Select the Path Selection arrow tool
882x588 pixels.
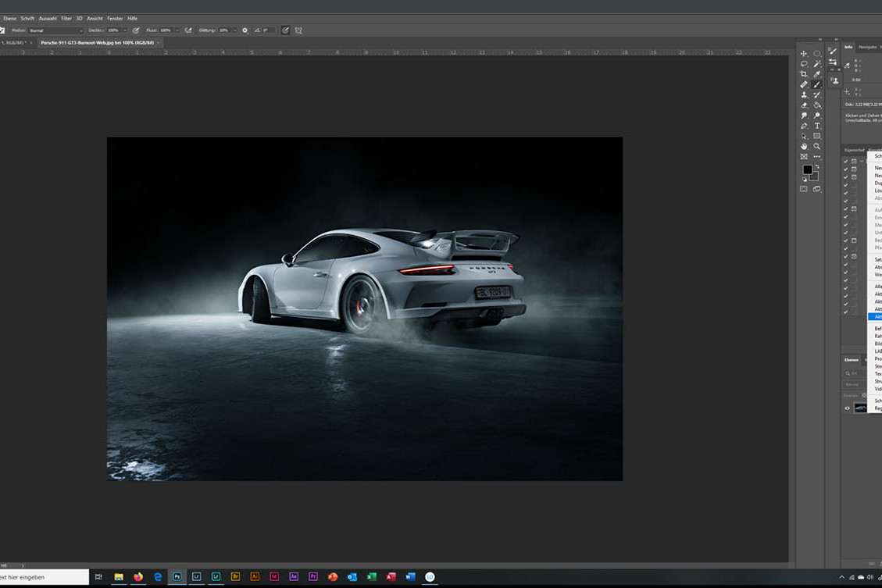804,136
